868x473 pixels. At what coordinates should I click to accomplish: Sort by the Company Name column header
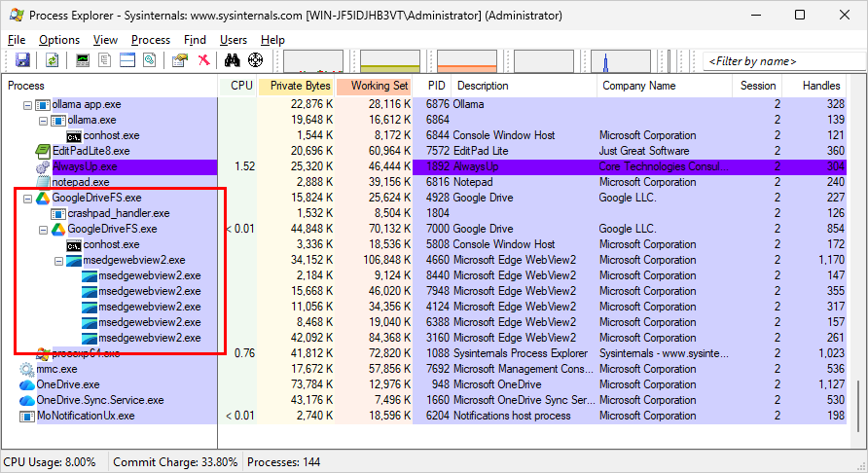click(x=638, y=86)
